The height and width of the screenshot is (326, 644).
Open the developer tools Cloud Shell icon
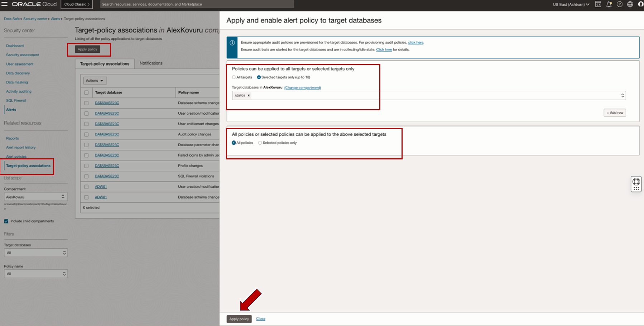pos(598,4)
